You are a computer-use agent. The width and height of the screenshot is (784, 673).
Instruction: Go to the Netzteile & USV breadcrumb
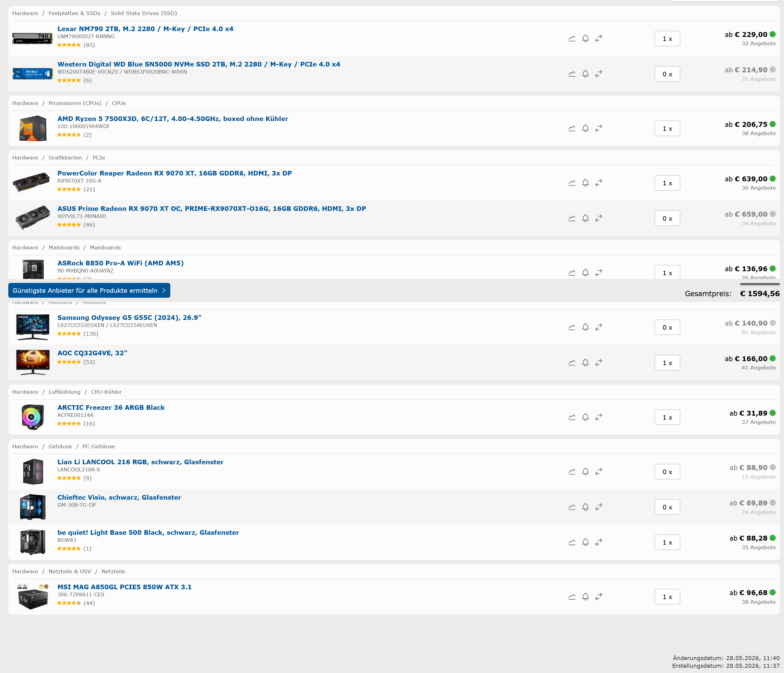click(70, 572)
